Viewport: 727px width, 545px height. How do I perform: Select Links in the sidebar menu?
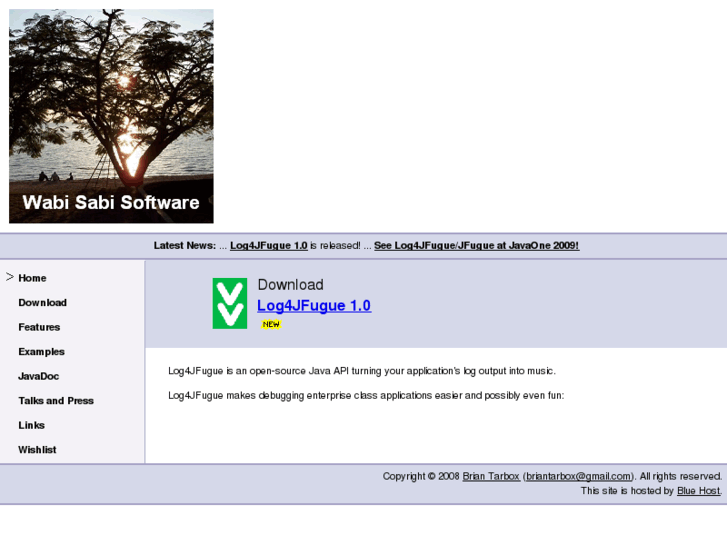32,425
